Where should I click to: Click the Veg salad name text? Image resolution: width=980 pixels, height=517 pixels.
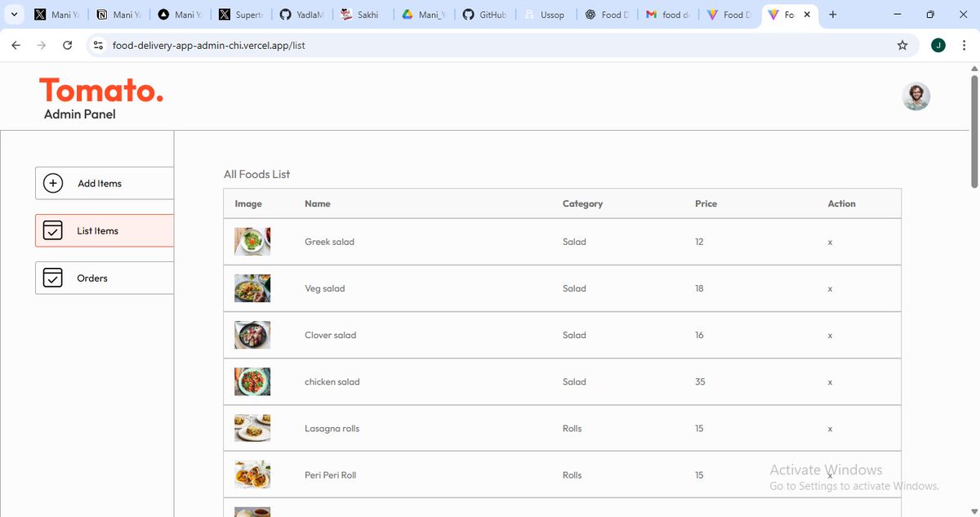click(325, 288)
